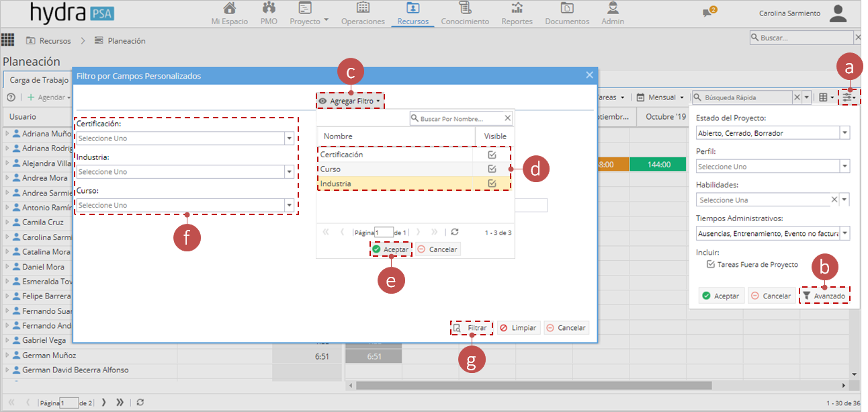Screen dimensions: 868x412
Task: Open the Agregar Filtro dropdown
Action: [350, 101]
